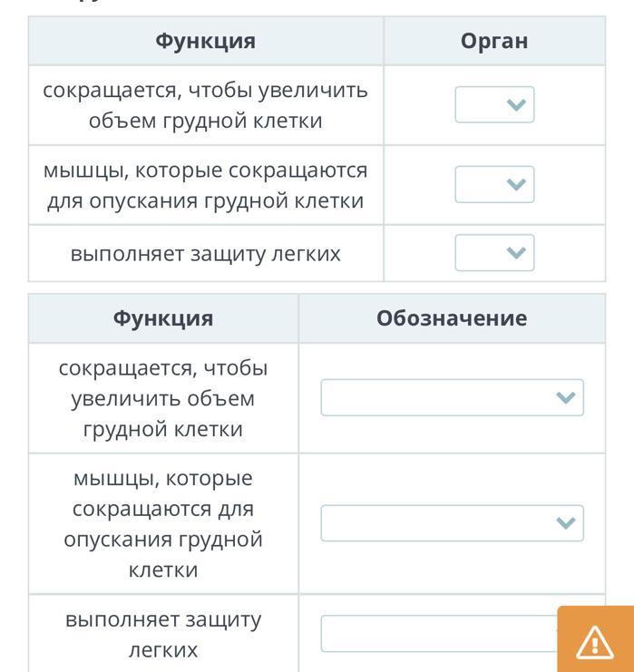The image size is (634, 672).
Task: Open Обозначение dropdown for увеличить объем row
Action: click(452, 398)
